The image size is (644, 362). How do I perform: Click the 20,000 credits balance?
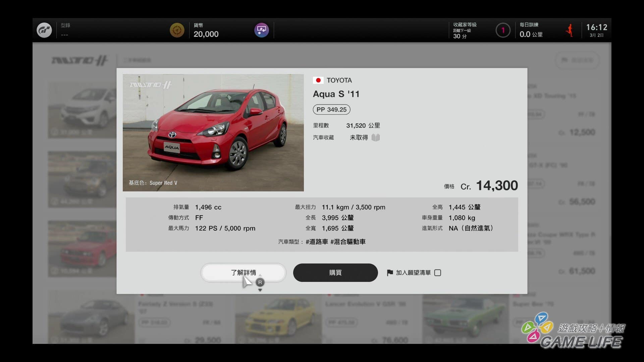click(206, 34)
